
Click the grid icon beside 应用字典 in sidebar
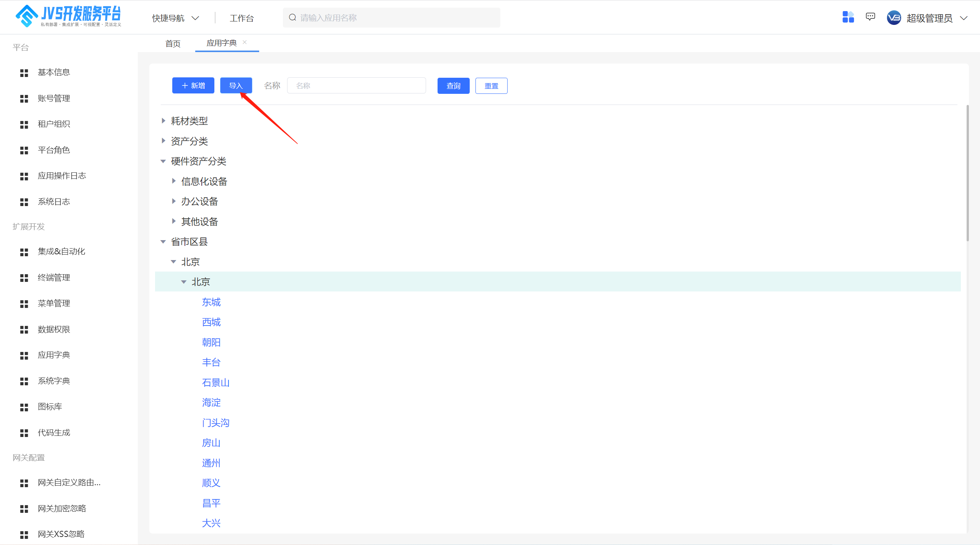pyautogui.click(x=24, y=355)
